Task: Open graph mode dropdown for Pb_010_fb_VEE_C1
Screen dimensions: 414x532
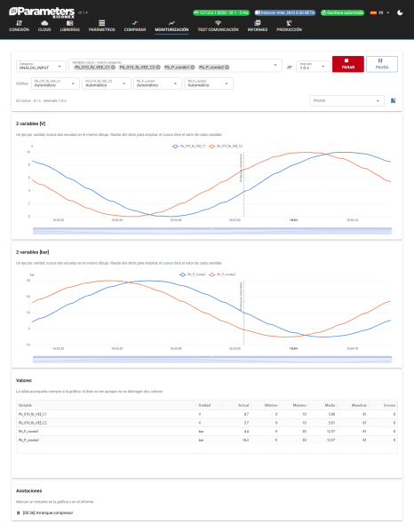Action: click(55, 83)
